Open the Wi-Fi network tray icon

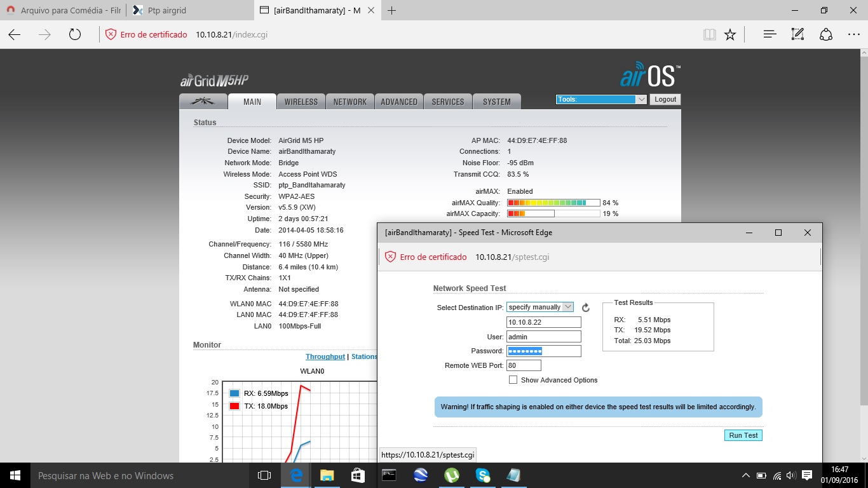[x=776, y=475]
